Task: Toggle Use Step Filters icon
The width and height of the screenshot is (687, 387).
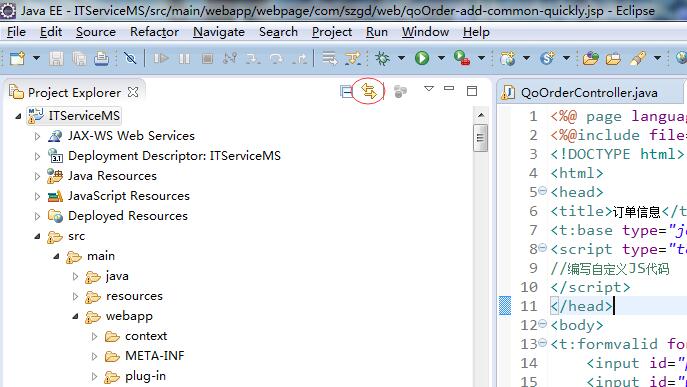Action: (353, 58)
